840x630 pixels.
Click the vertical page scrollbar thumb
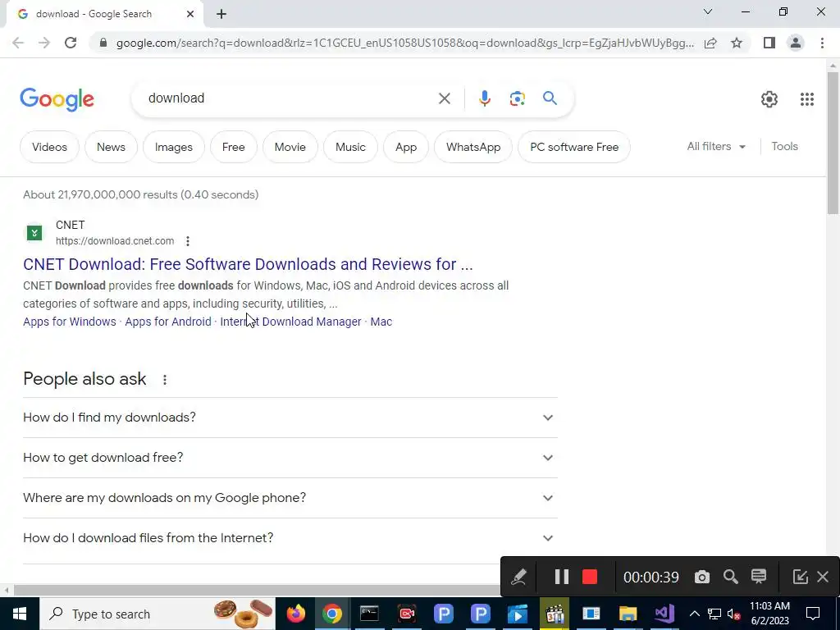click(833, 143)
